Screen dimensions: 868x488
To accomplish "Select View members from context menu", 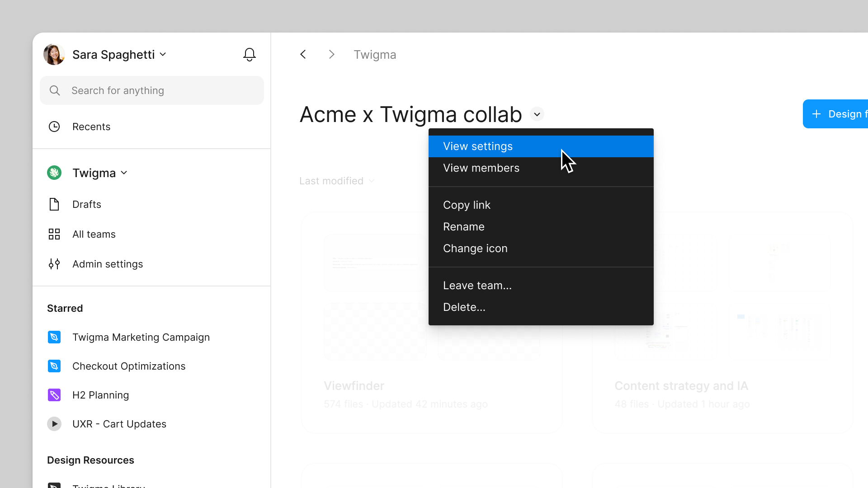I will point(481,168).
